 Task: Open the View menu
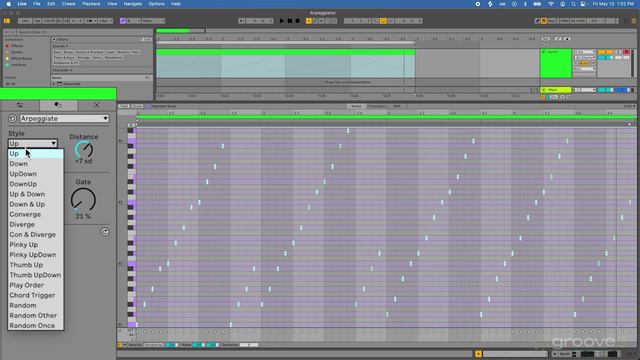click(x=112, y=4)
